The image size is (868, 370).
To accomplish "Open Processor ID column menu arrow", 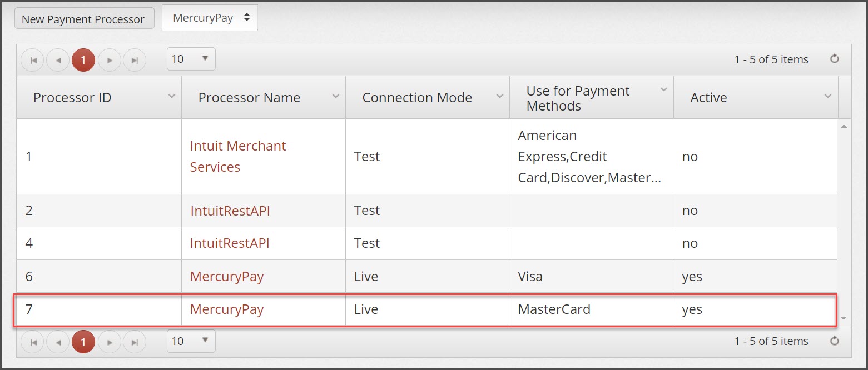I will (171, 97).
